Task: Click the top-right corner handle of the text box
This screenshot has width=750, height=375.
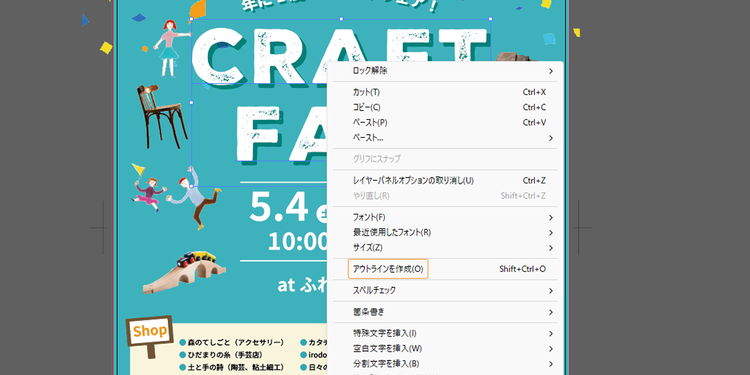Action: (491, 19)
